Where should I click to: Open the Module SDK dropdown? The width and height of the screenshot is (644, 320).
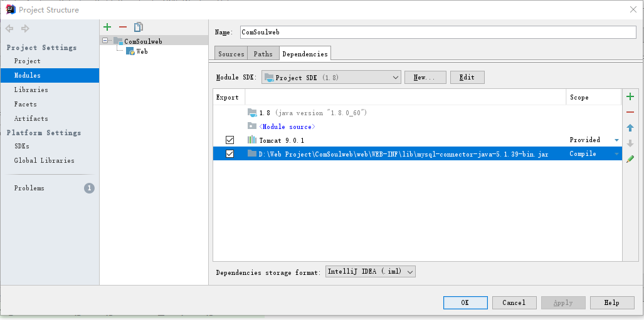coord(331,78)
